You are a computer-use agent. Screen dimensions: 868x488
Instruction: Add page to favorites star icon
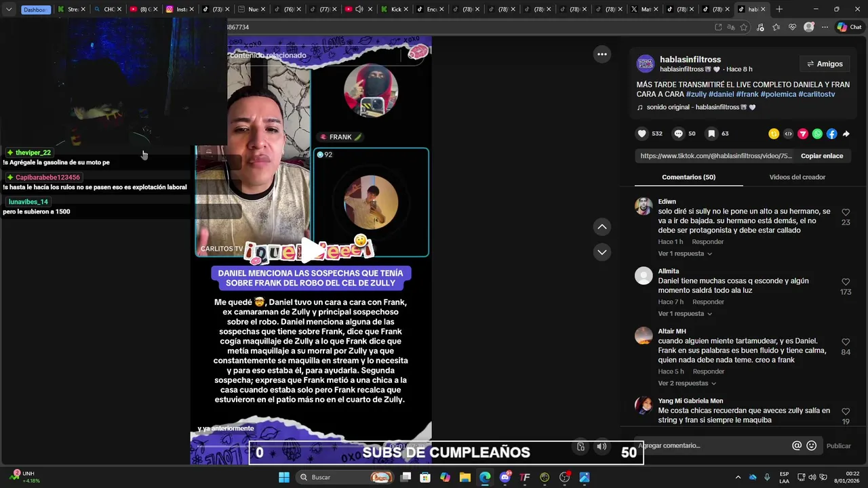pyautogui.click(x=744, y=27)
